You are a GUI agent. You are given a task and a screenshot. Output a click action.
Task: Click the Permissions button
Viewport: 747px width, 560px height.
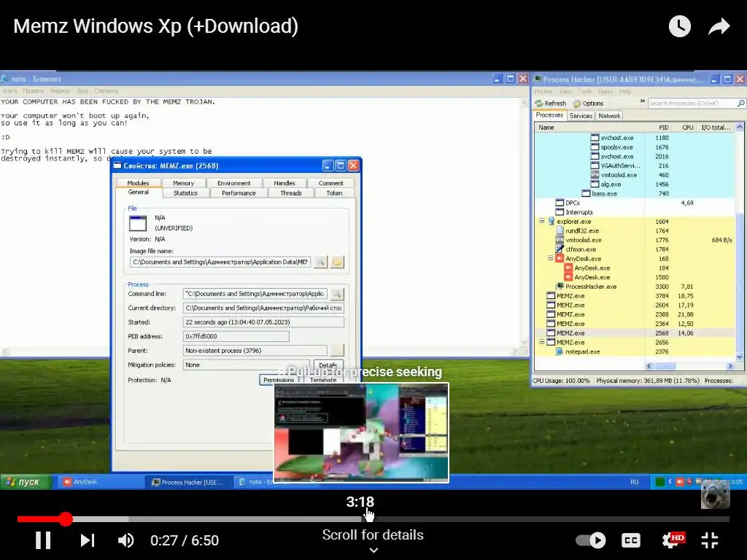tap(279, 379)
